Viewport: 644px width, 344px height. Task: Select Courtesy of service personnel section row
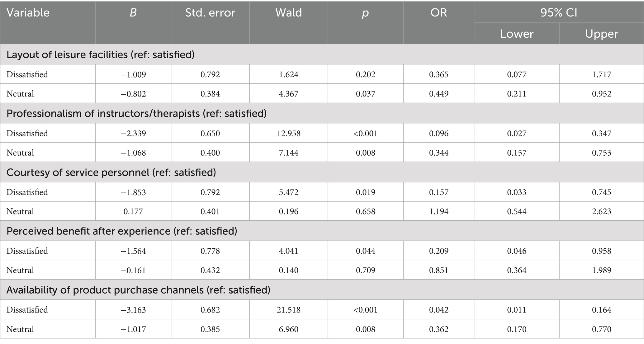(111, 172)
